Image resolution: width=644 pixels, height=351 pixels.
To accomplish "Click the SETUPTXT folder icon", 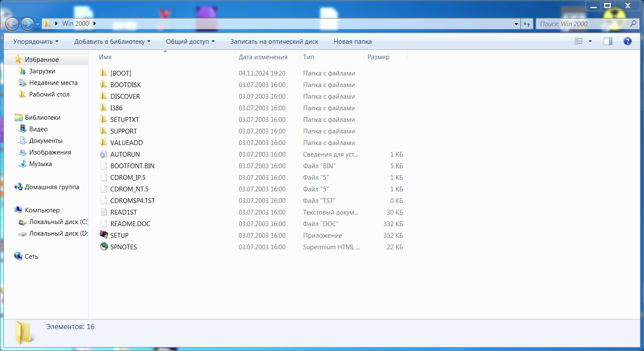I will coord(103,119).
